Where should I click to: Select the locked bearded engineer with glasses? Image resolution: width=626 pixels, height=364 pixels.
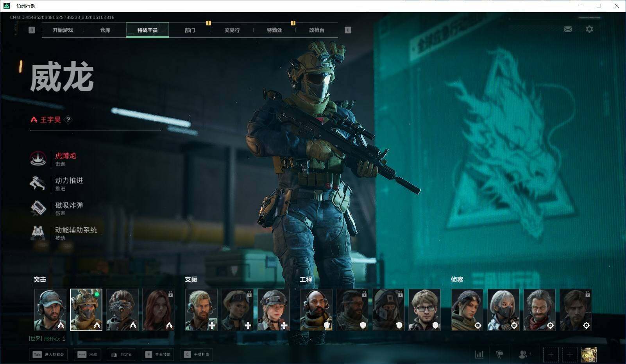352,310
